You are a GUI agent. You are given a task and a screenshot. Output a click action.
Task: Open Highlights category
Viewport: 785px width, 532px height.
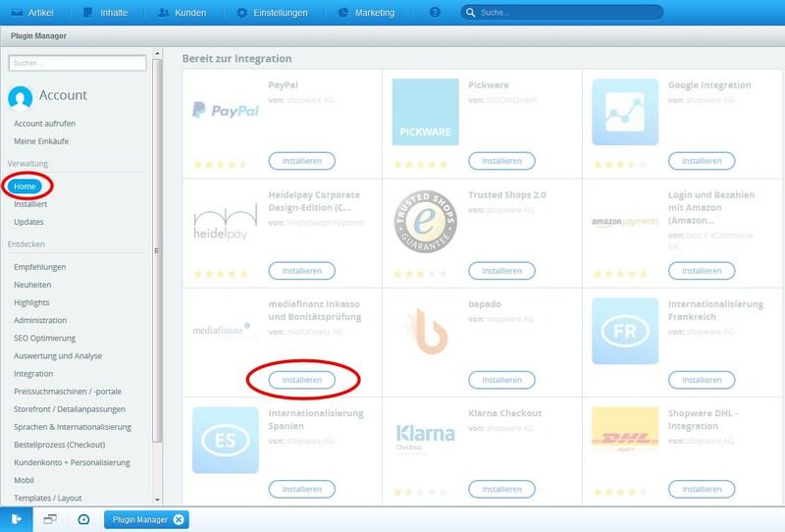[x=31, y=302]
